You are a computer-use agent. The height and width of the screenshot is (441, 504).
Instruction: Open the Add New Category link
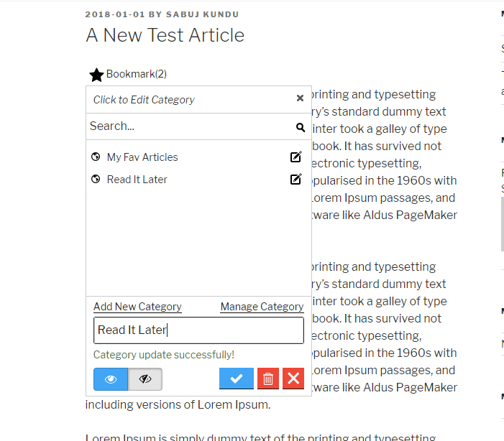[137, 307]
